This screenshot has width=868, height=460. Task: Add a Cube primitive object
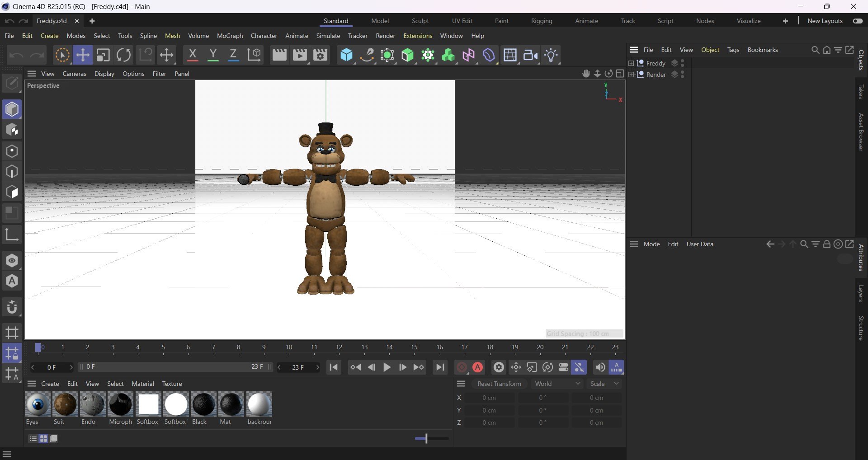347,55
